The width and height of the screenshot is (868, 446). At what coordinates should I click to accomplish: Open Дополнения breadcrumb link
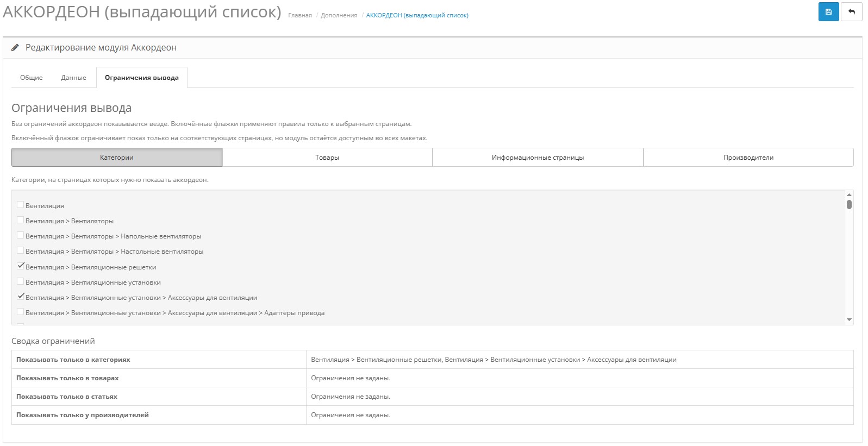339,15
